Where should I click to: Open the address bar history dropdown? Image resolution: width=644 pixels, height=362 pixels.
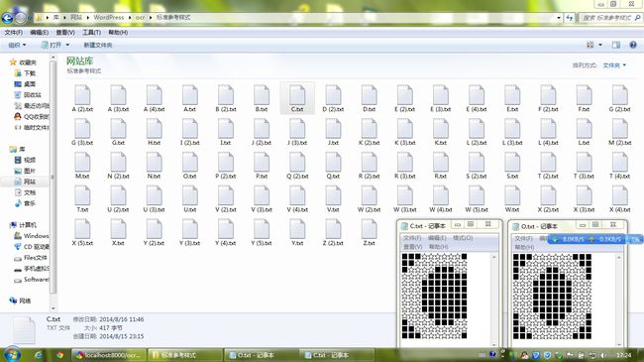click(x=559, y=18)
